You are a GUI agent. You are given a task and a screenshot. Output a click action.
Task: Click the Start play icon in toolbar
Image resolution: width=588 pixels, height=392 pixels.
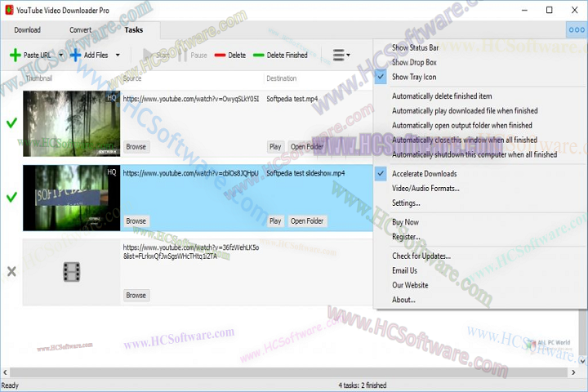pos(148,56)
